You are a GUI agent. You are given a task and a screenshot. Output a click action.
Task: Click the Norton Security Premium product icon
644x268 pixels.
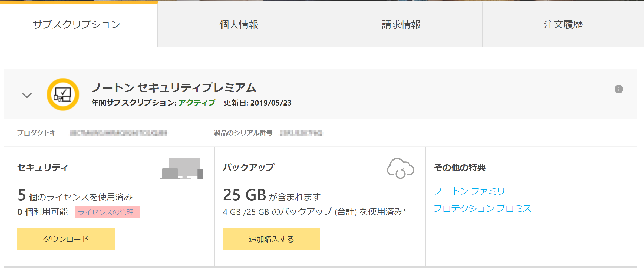[x=63, y=94]
